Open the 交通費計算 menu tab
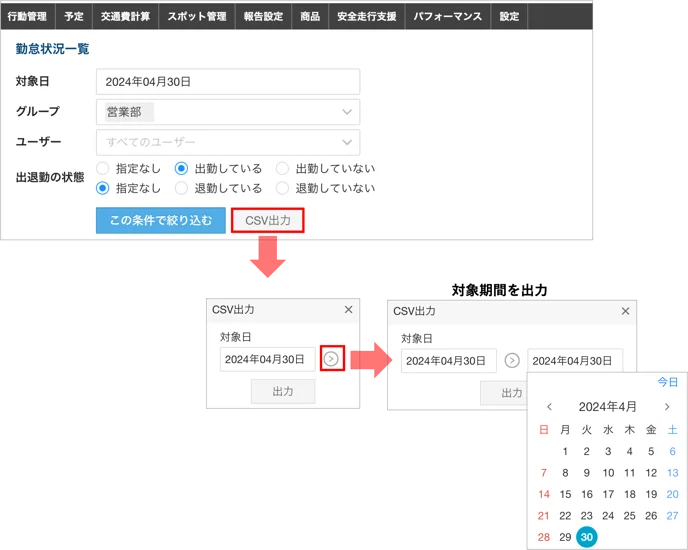 pyautogui.click(x=125, y=17)
